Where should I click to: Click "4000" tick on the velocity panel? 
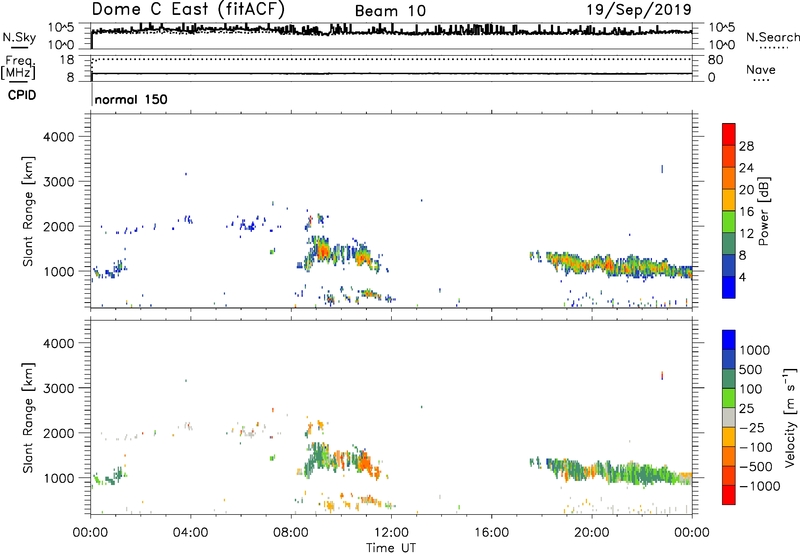(x=59, y=343)
